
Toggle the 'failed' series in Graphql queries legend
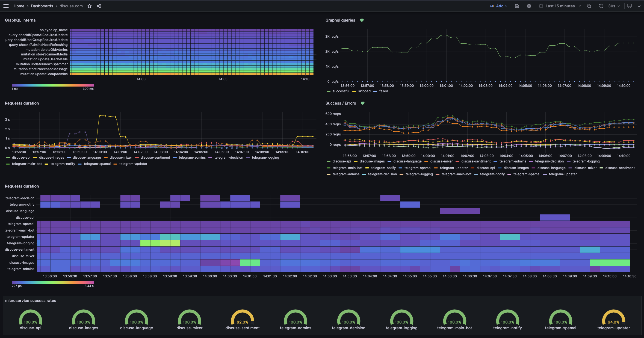383,91
